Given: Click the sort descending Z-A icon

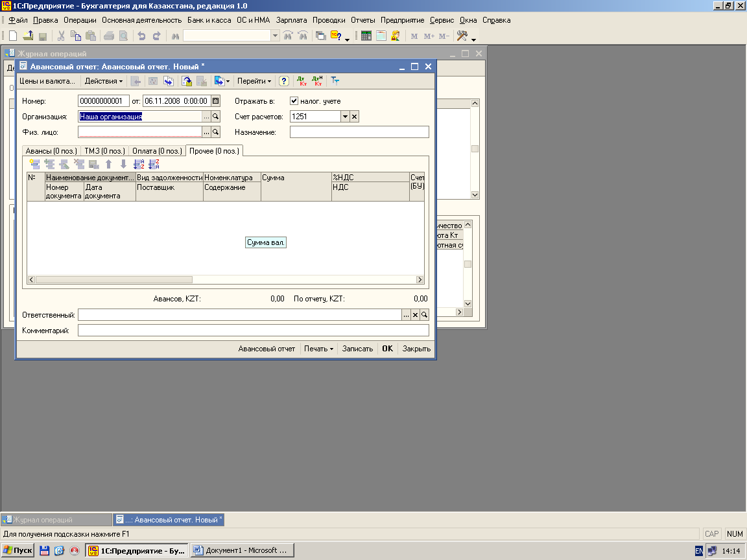Looking at the screenshot, I should (x=154, y=164).
